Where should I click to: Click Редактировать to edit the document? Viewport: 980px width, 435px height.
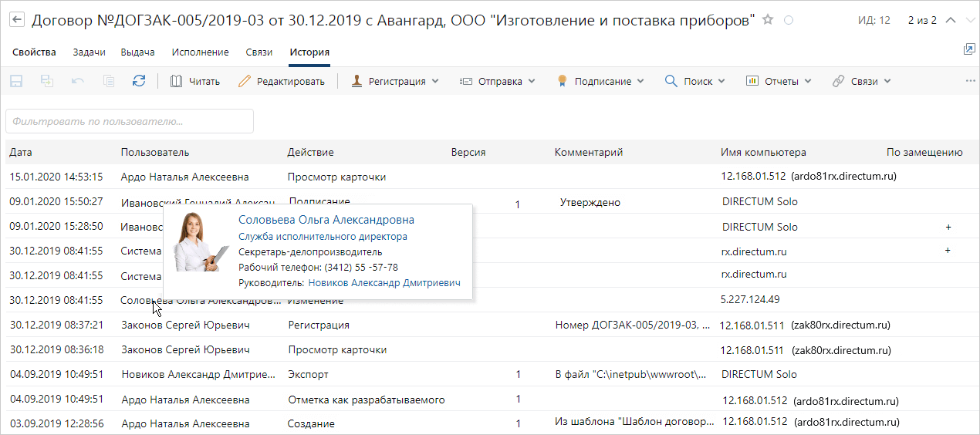[x=282, y=81]
